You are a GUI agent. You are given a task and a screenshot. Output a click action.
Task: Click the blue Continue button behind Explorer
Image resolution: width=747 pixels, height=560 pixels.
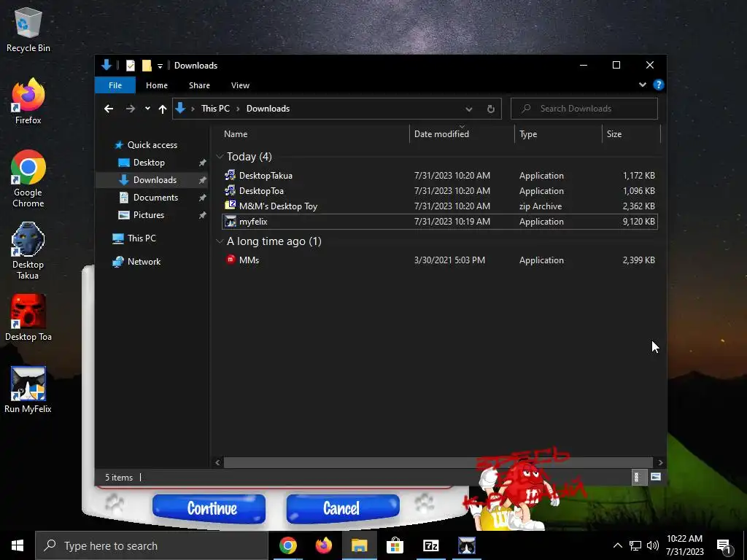[209, 508]
